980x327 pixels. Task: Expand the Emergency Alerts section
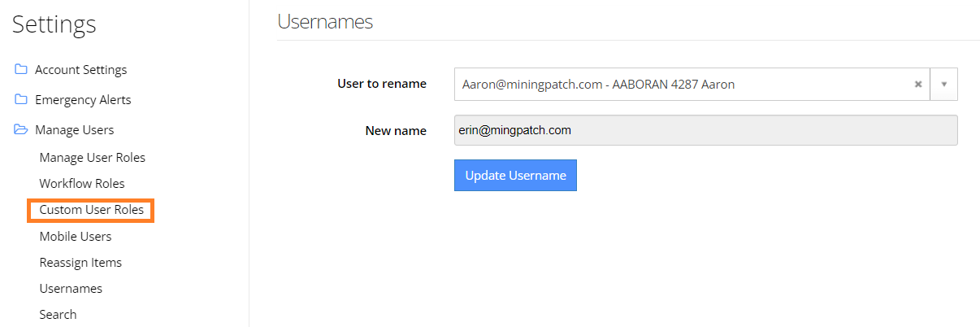(83, 100)
